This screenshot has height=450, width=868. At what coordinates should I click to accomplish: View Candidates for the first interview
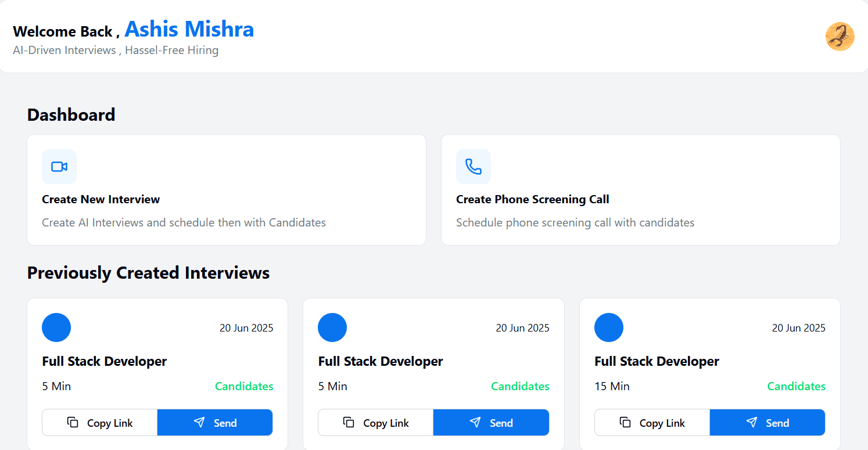click(x=244, y=386)
